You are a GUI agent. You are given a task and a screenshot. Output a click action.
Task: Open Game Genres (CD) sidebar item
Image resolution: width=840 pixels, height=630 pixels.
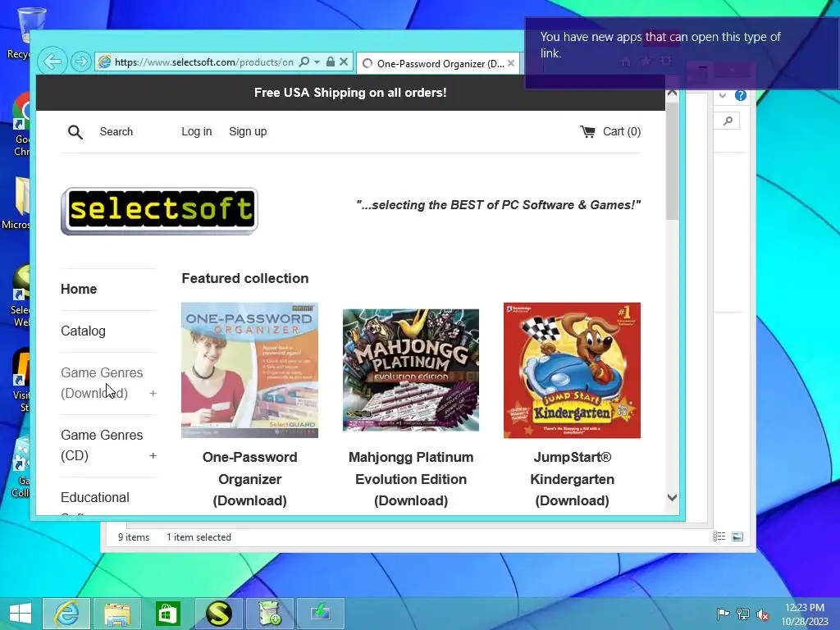click(102, 445)
